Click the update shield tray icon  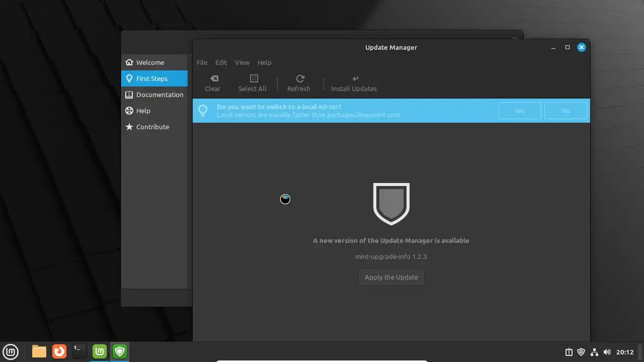point(581,352)
